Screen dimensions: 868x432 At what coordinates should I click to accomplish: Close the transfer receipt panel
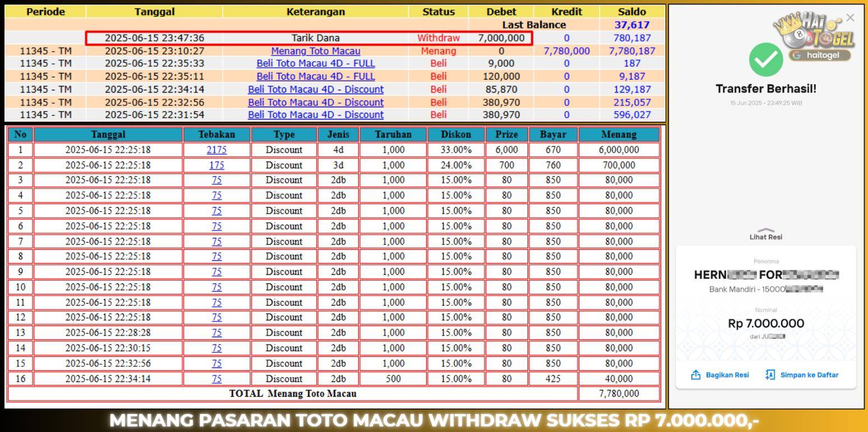tap(850, 17)
